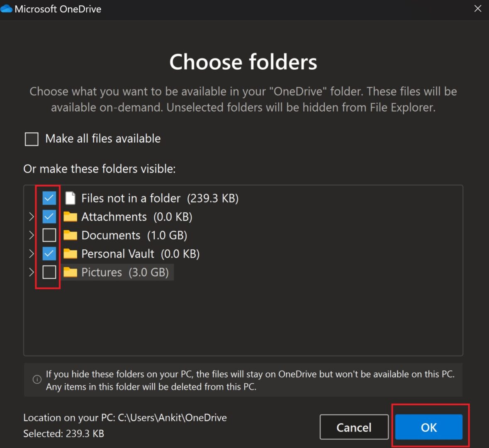The width and height of the screenshot is (489, 448).
Task: Uncheck the Attachments folder checkbox
Action: pyautogui.click(x=49, y=217)
